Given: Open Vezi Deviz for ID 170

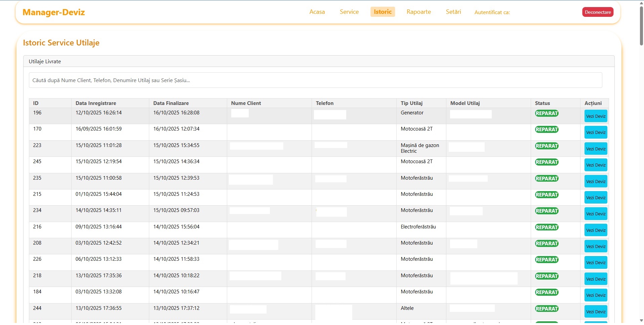Looking at the screenshot, I should [596, 133].
